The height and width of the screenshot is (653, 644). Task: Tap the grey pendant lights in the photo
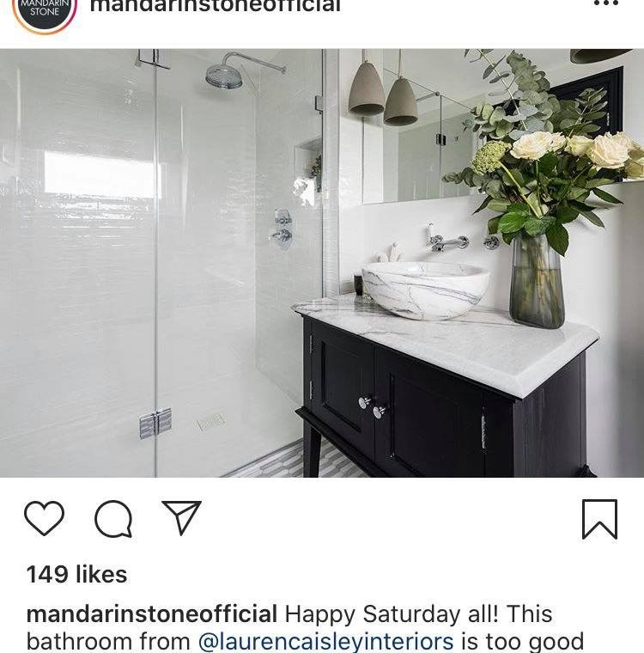(x=383, y=94)
